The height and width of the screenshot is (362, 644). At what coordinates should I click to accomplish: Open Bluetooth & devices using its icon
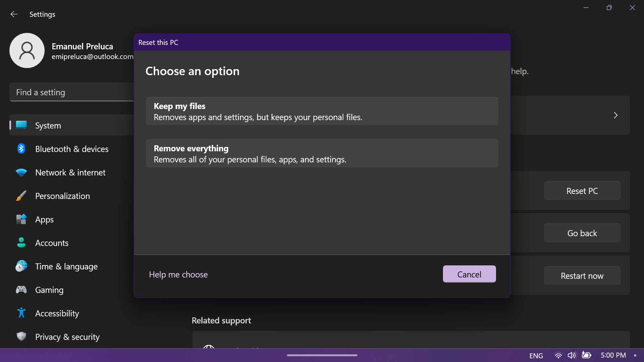(x=21, y=149)
